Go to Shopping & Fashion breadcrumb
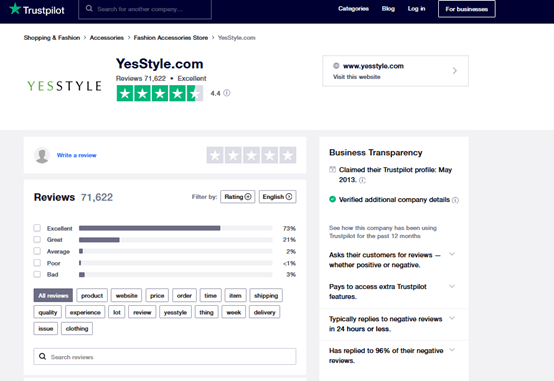Screen dimensions: 554x381 (52, 37)
